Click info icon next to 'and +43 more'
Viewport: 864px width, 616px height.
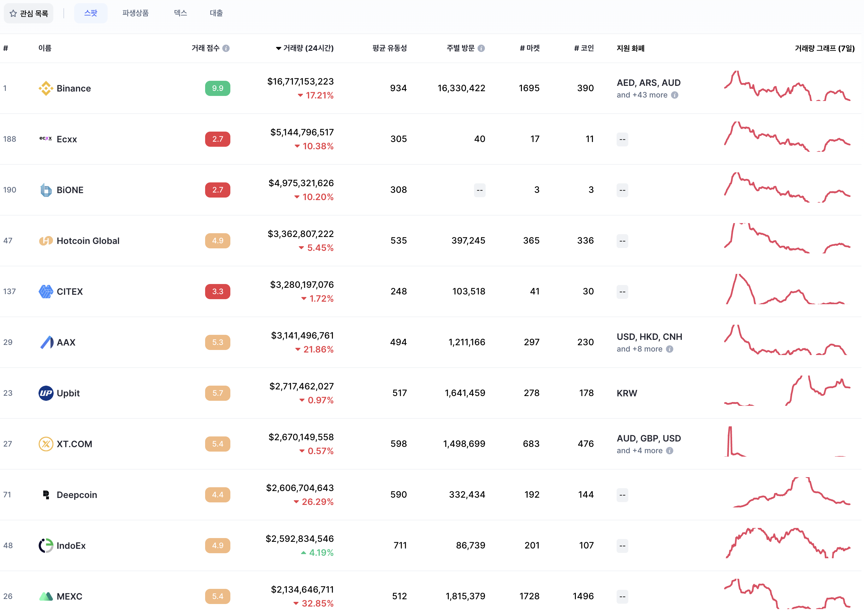(x=675, y=95)
